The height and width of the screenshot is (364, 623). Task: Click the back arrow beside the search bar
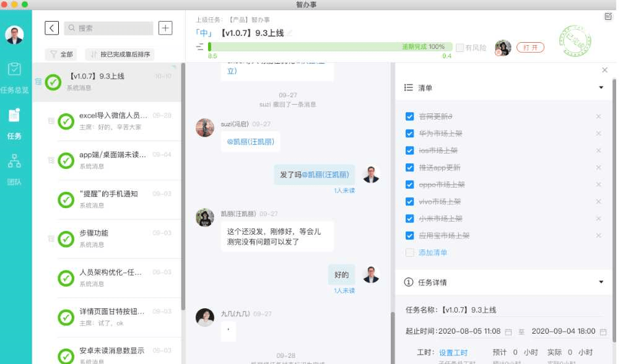coord(51,28)
